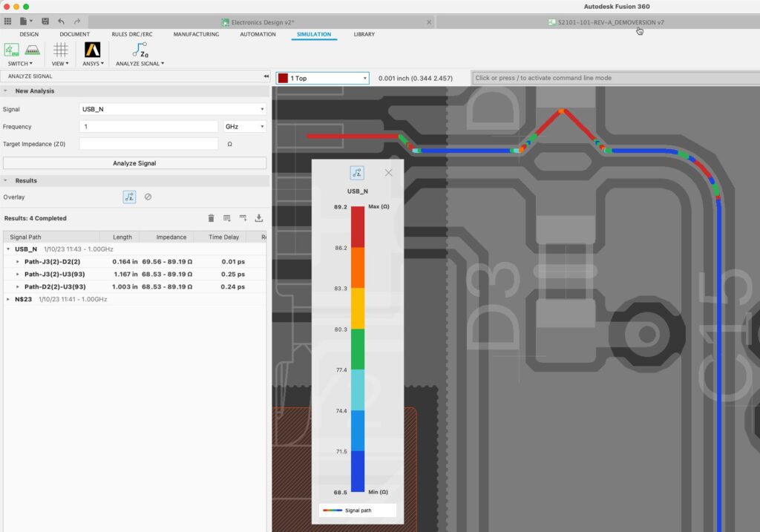760x532 pixels.
Task: Switch to the Manufacturing tab
Action: pos(196,34)
